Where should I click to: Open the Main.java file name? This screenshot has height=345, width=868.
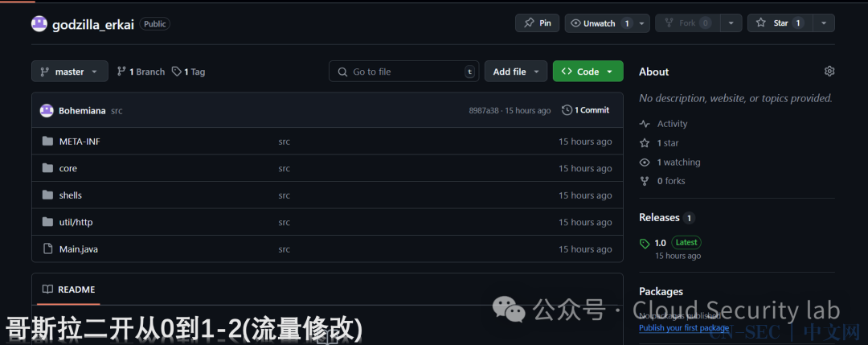click(x=79, y=249)
